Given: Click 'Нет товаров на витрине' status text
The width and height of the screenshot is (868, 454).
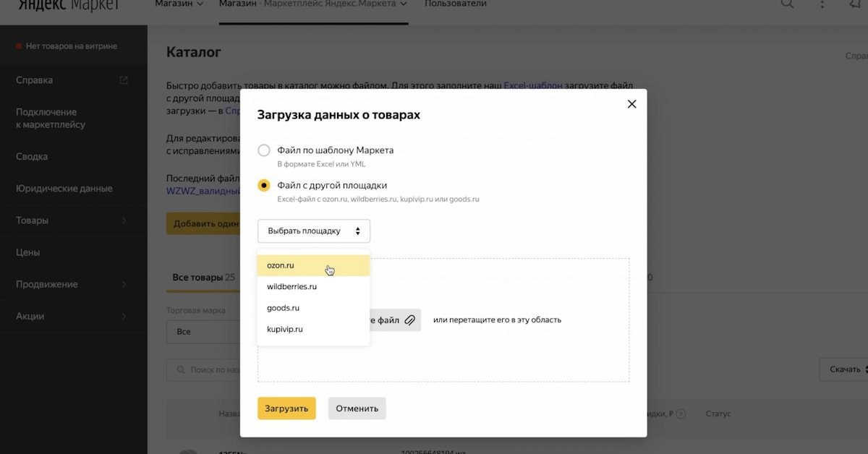Looking at the screenshot, I should point(71,46).
